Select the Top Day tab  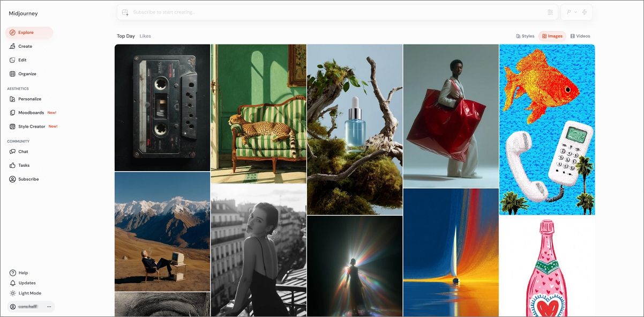pyautogui.click(x=126, y=36)
